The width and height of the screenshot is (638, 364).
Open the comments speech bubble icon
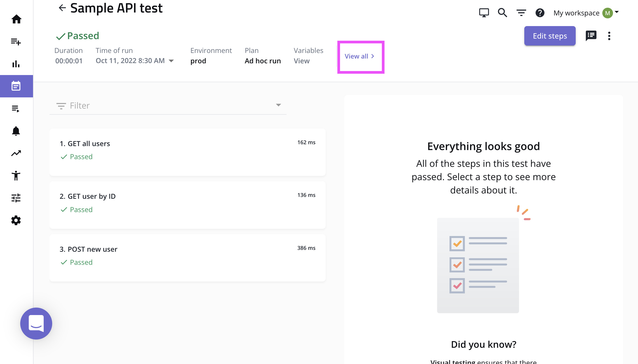[591, 36]
